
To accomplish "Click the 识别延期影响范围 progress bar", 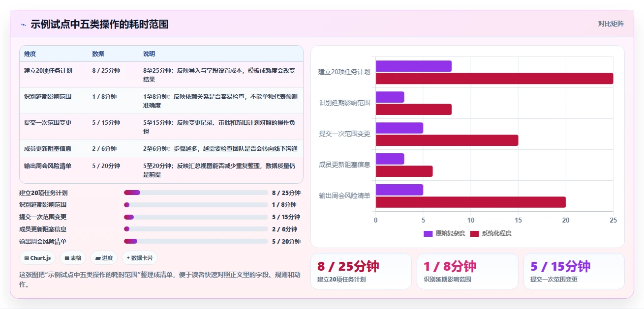I will click(x=196, y=205).
